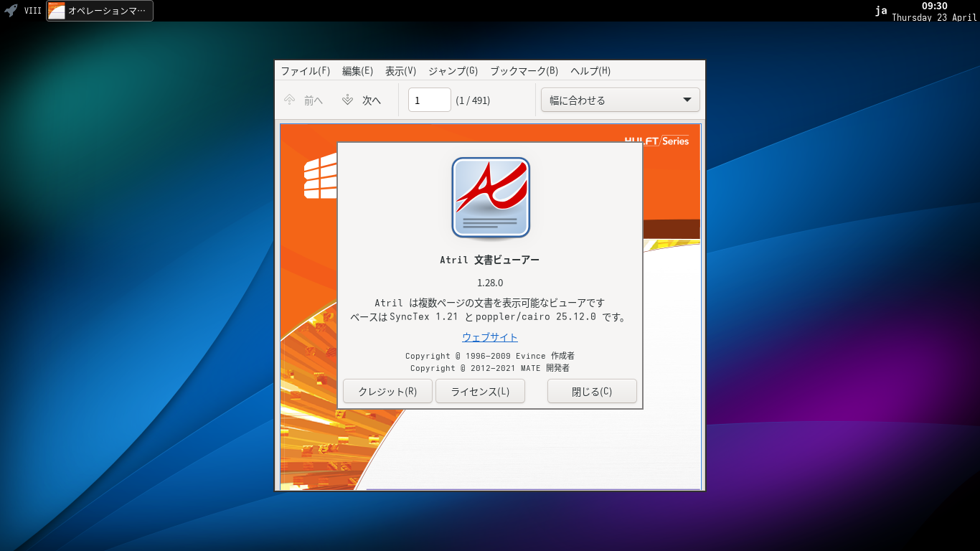Open the ジャンプ(G) menu
Screen dimensions: 980x551
(453, 71)
